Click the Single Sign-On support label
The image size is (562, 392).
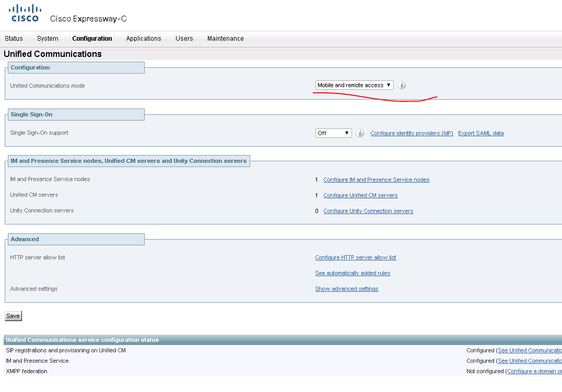(x=39, y=133)
